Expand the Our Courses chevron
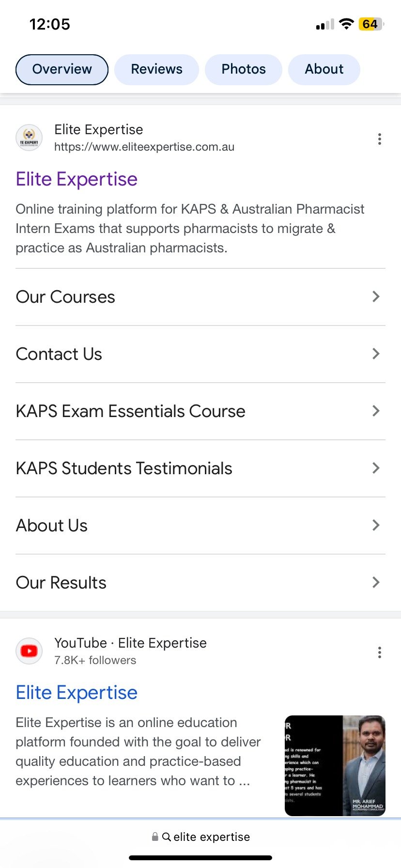Image resolution: width=401 pixels, height=868 pixels. click(376, 296)
